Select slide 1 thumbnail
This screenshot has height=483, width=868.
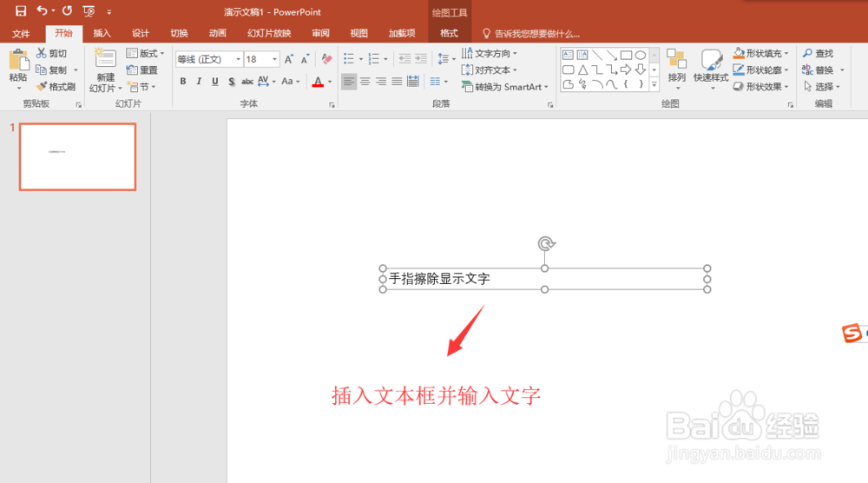[x=77, y=156]
